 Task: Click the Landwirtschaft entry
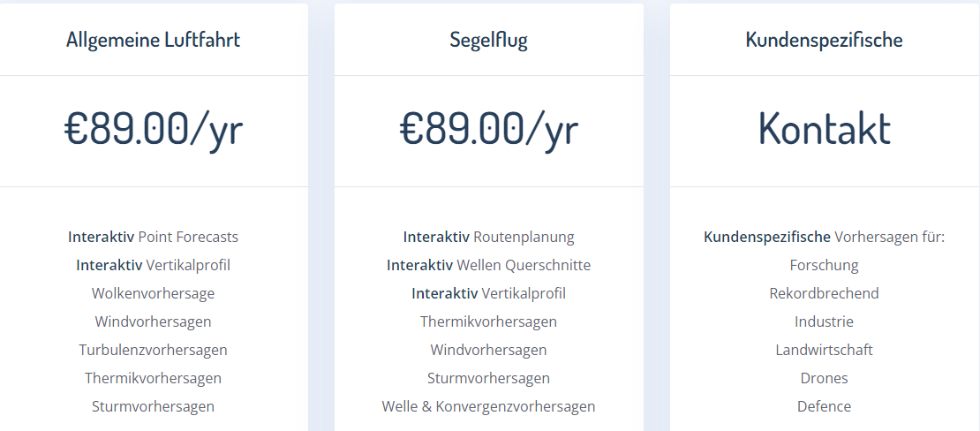[824, 350]
